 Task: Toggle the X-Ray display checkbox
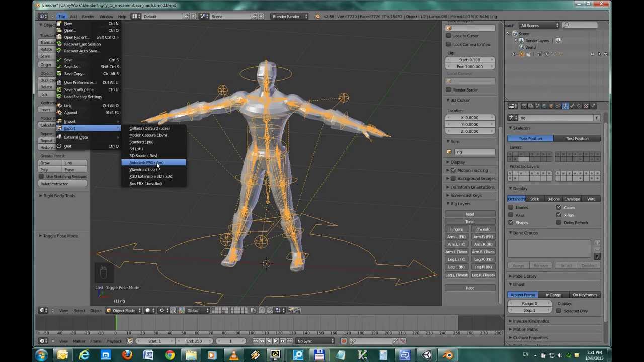tap(558, 215)
